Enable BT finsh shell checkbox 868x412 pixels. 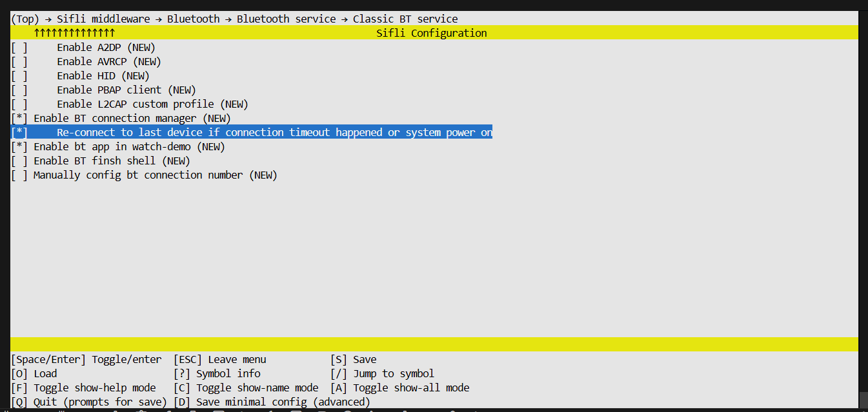[19, 161]
